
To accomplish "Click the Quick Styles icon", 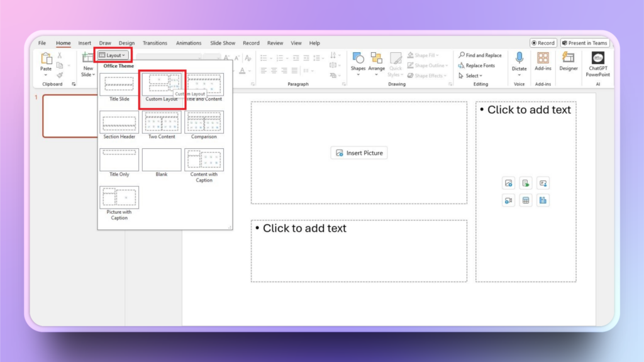I will click(396, 58).
